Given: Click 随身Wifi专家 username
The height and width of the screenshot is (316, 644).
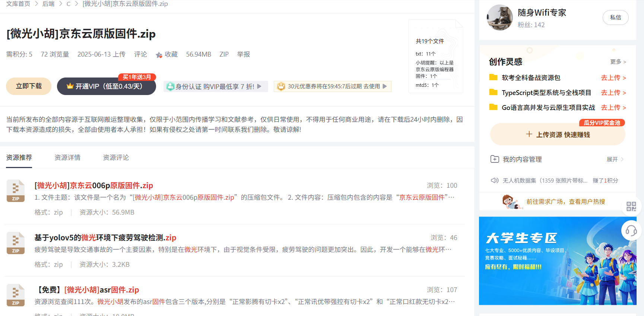Looking at the screenshot, I should click(542, 13).
